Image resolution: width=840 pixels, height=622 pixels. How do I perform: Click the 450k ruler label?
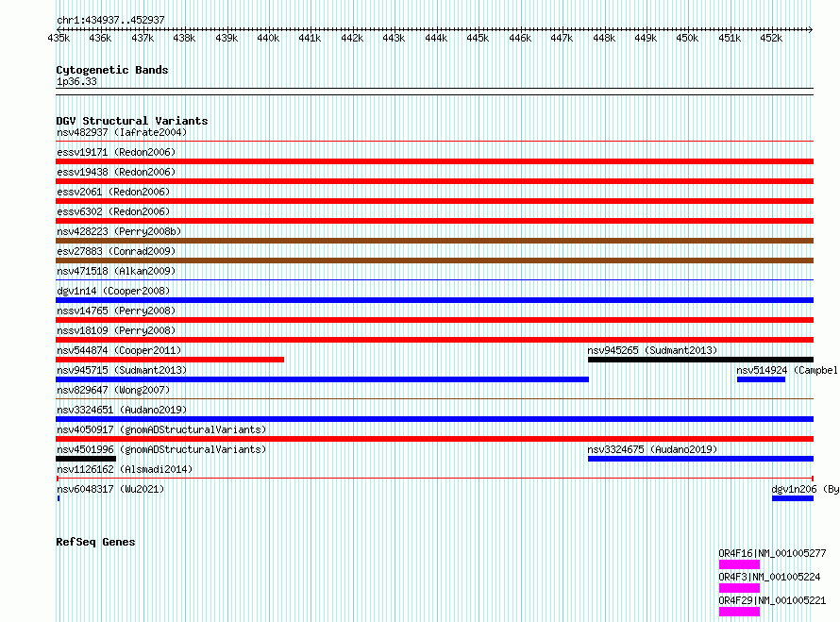pos(687,38)
